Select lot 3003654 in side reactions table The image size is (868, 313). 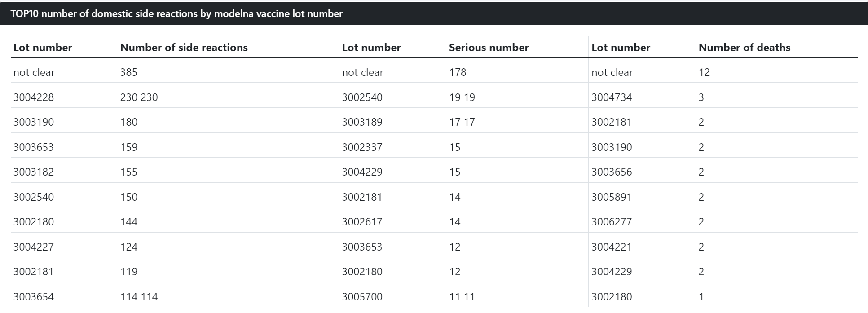click(x=34, y=297)
